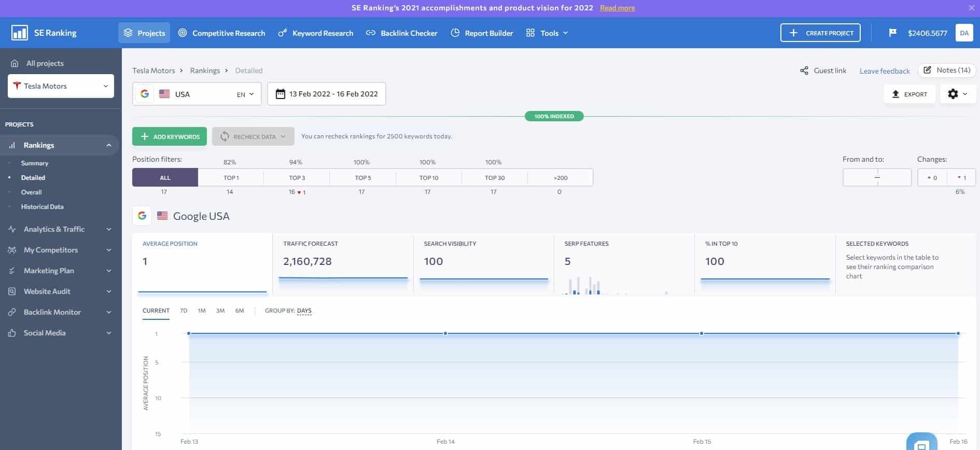The image size is (980, 450).
Task: Click the Feb 14 data point on chart
Action: tap(445, 333)
